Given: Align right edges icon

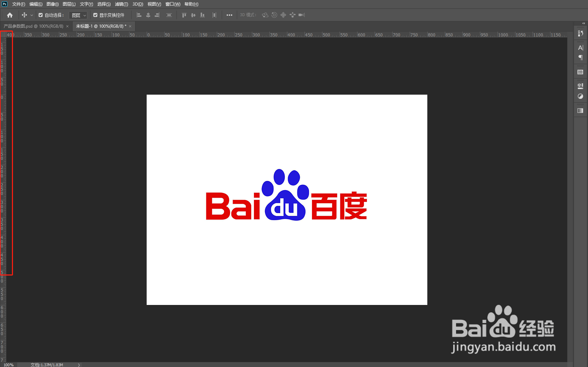Looking at the screenshot, I should pyautogui.click(x=157, y=15).
